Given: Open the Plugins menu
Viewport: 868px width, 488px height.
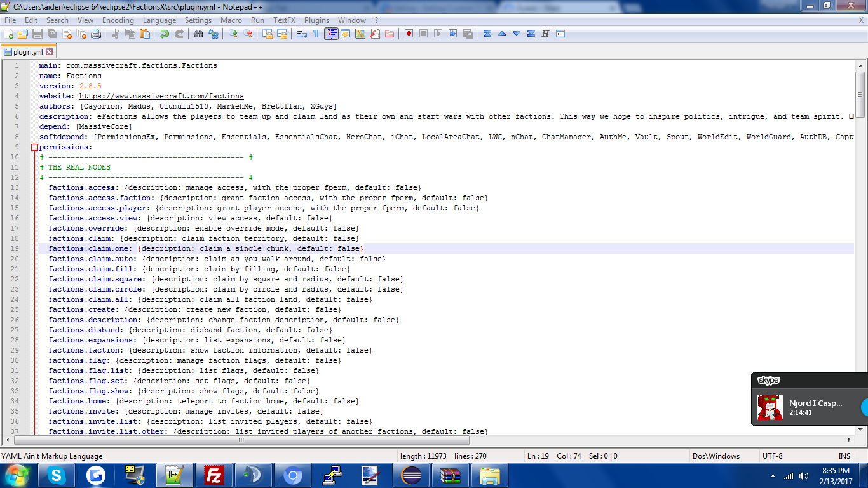Looking at the screenshot, I should coord(317,20).
